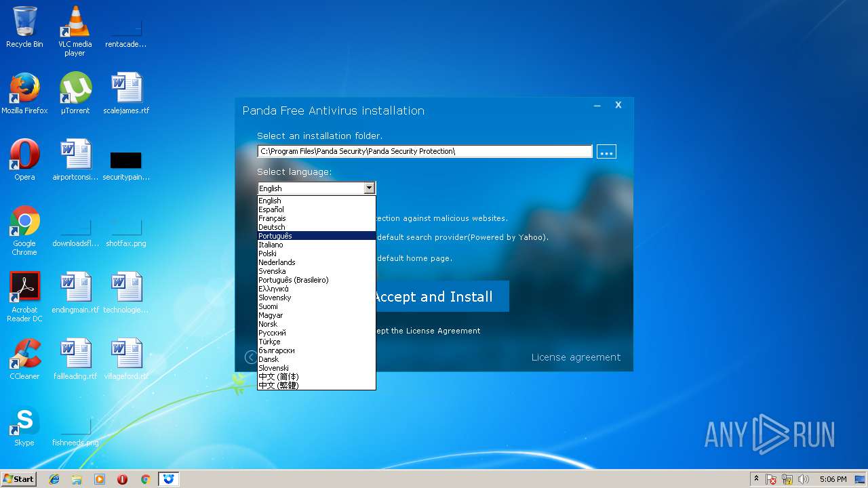Select Slovenski language option

pos(317,368)
